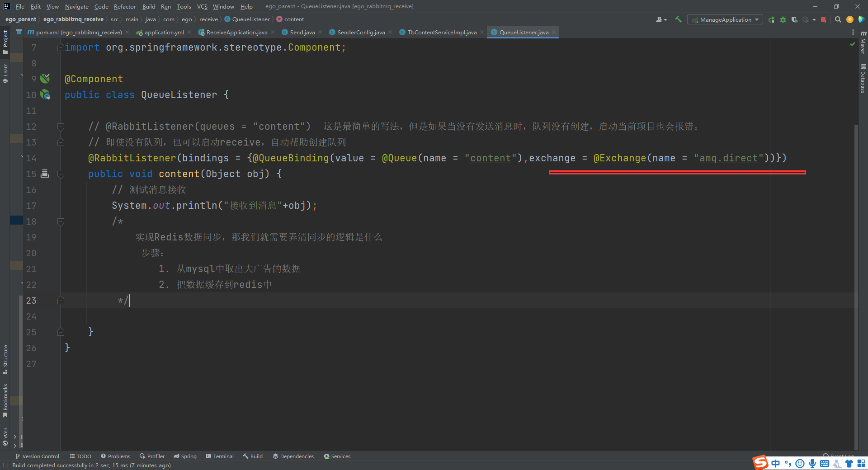Click the Sogou voice input microphone icon
This screenshot has height=470, width=868.
click(x=812, y=463)
